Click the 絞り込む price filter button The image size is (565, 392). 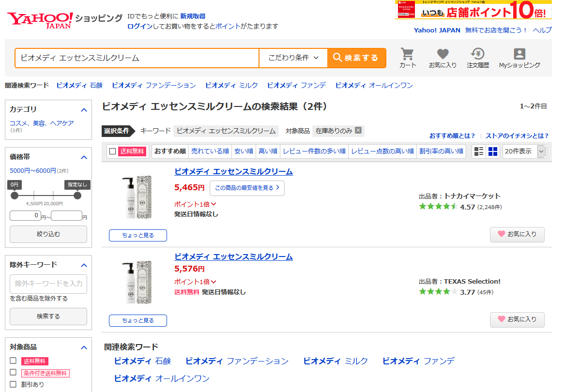(x=48, y=234)
